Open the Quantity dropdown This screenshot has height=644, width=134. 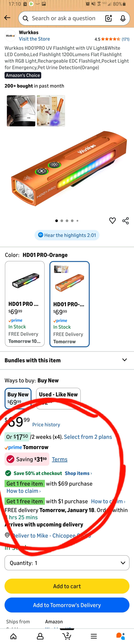click(x=67, y=563)
